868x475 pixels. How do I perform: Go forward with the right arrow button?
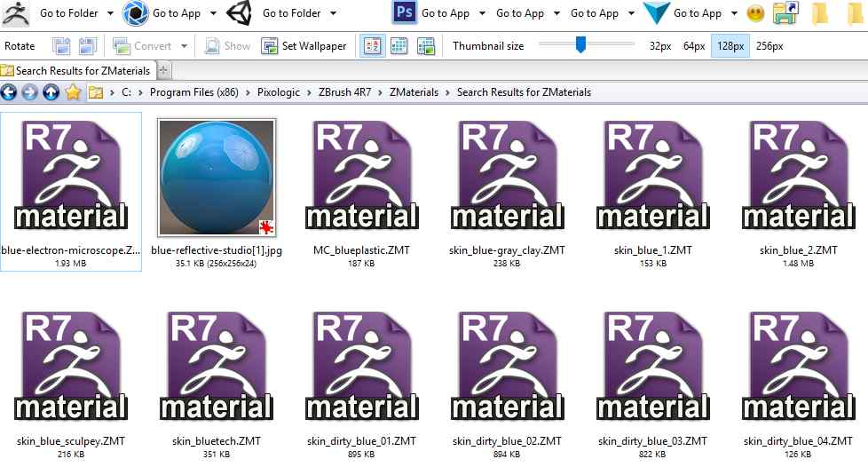pos(29,92)
